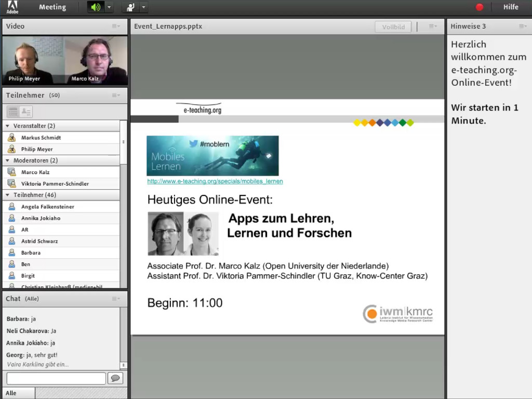This screenshot has width=532, height=399.
Task: Collapse the Veranstalter (2) group
Action: point(7,126)
